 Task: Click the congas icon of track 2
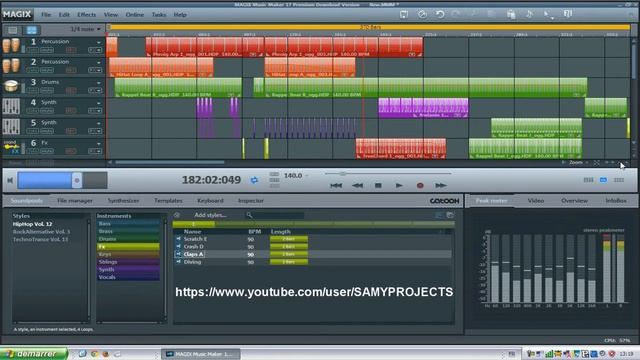[11, 65]
